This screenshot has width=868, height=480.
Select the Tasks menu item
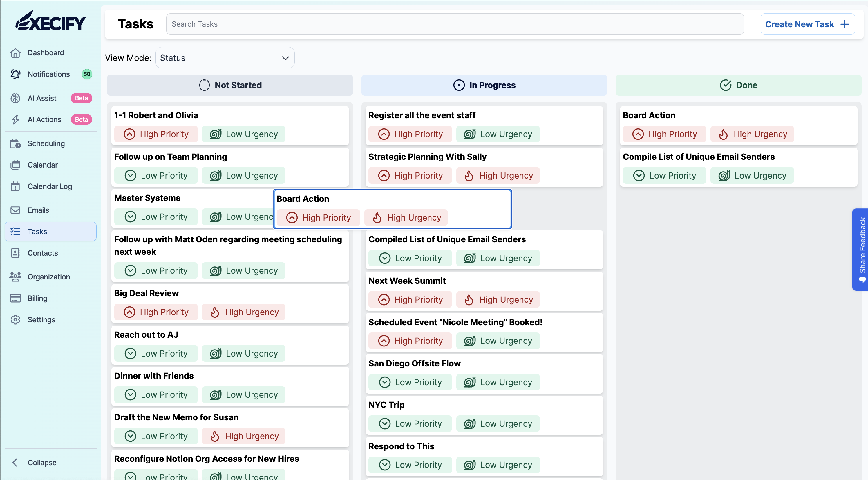[50, 231]
